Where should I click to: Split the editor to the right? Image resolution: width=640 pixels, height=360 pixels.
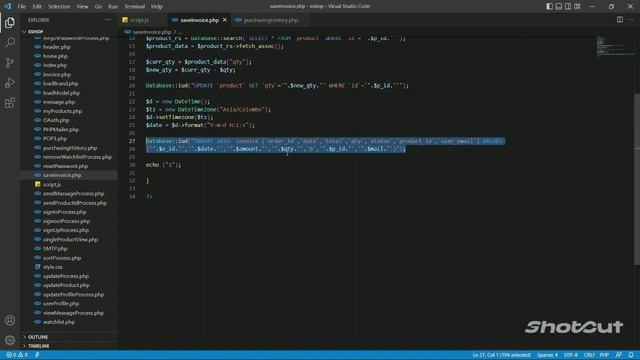click(620, 20)
